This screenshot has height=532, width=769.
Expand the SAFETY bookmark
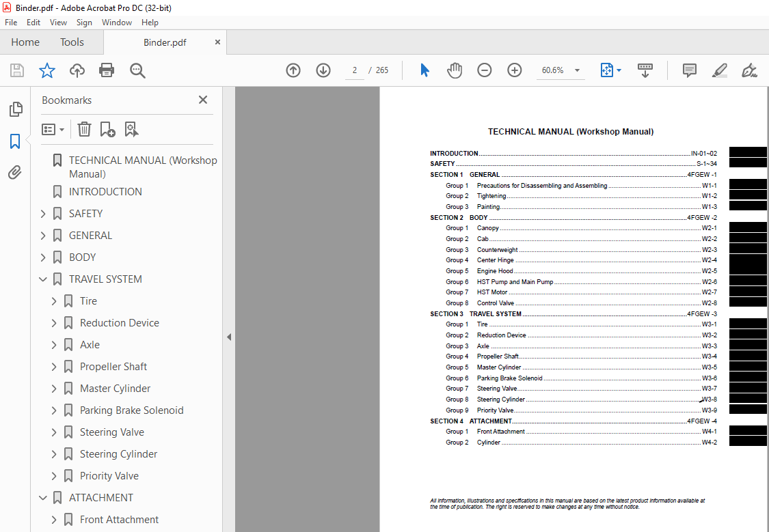[x=43, y=214]
